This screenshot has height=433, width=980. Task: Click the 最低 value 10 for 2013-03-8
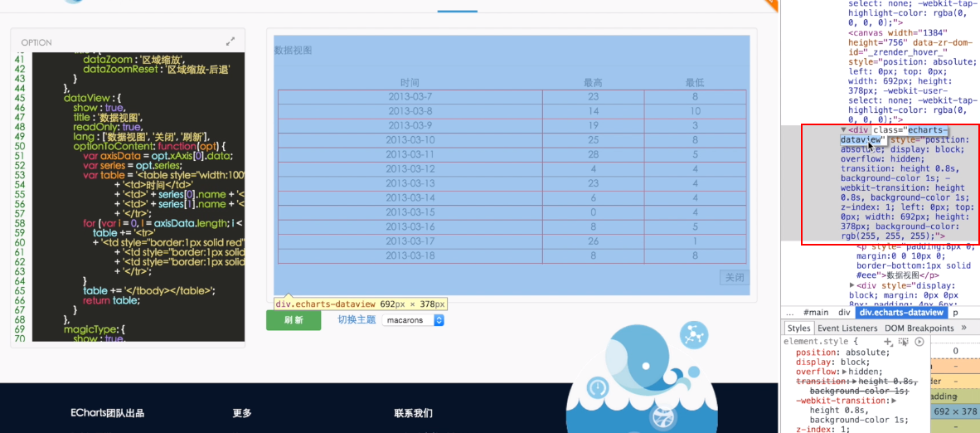tap(695, 111)
